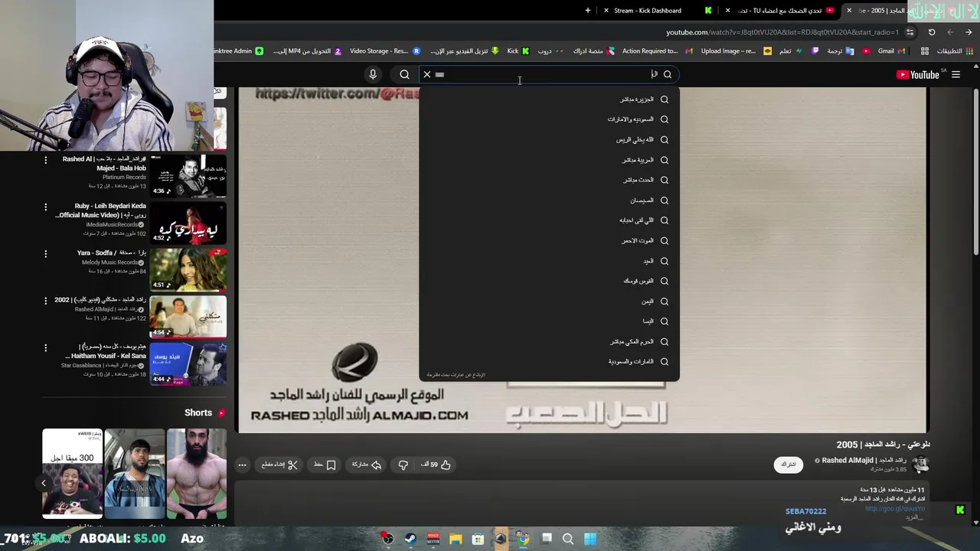
Task: Open the Rashed AlMajid channel avatar
Action: click(921, 465)
